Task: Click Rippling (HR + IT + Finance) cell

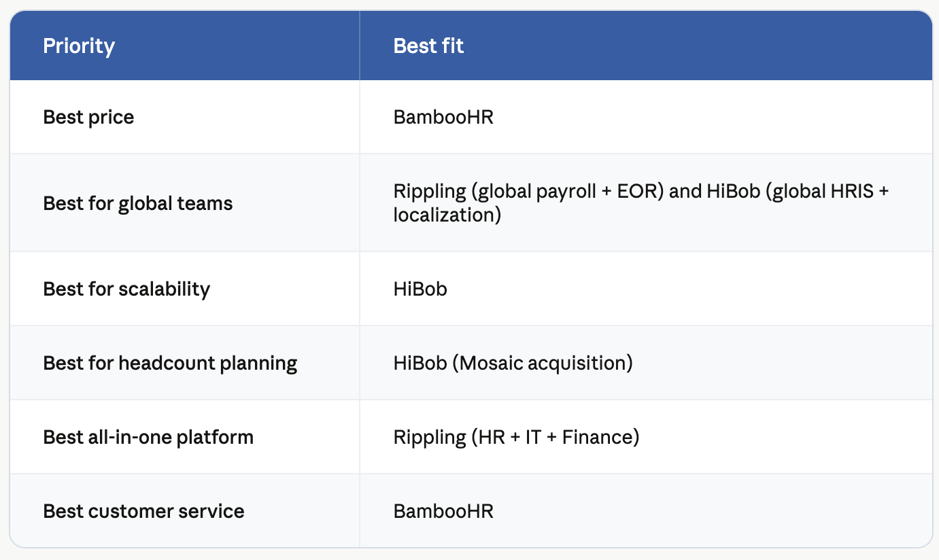Action: click(x=516, y=437)
